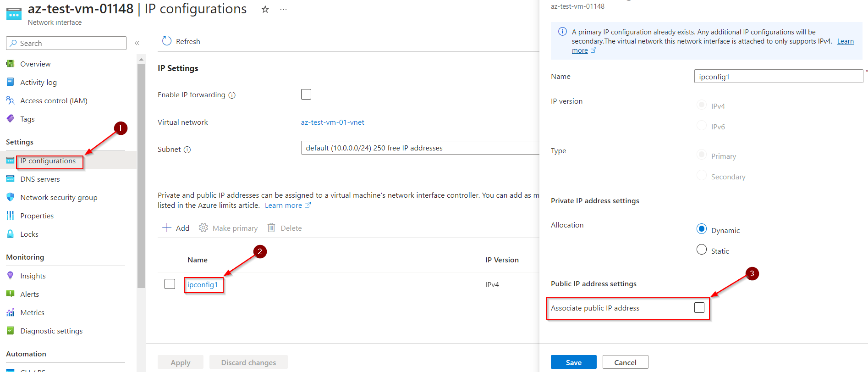
Task: Open the ipconfig1 configuration link
Action: (203, 284)
